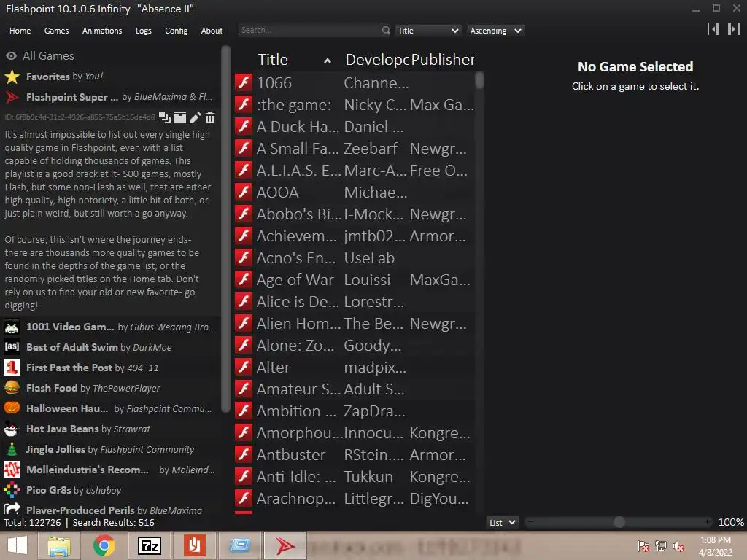Click the Action Center flag tray icon

tap(643, 546)
